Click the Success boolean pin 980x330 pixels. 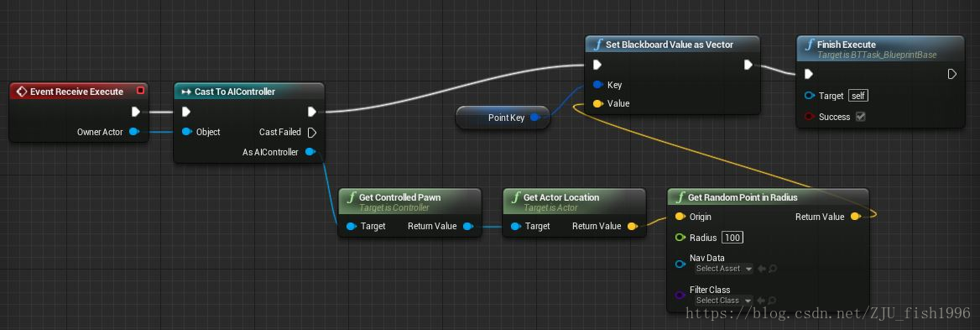click(x=810, y=117)
